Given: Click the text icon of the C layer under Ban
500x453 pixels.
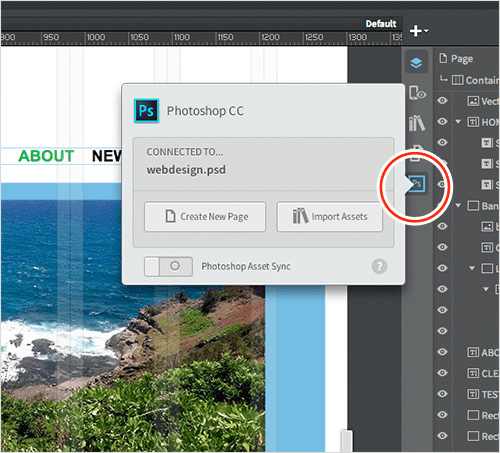Looking at the screenshot, I should pyautogui.click(x=487, y=247).
